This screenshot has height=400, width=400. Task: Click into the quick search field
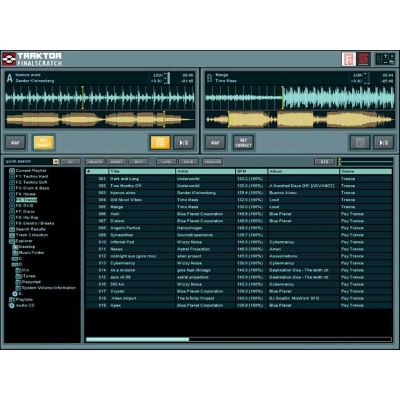(28, 162)
